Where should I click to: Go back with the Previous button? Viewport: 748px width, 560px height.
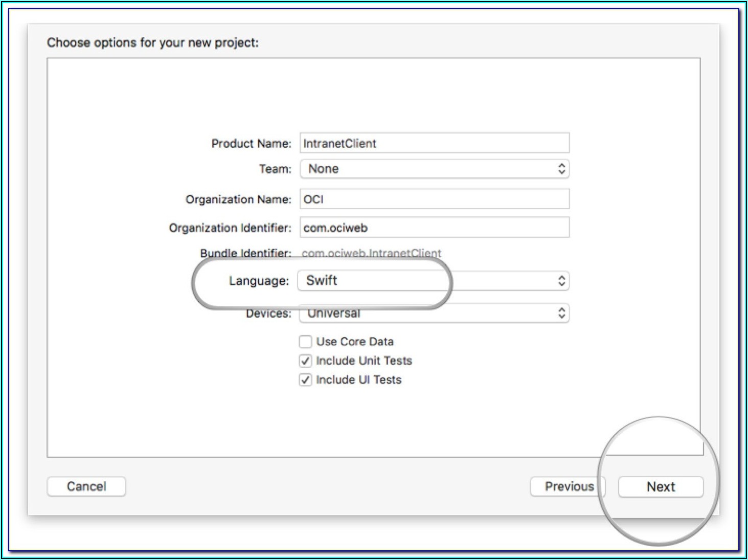[x=568, y=486]
